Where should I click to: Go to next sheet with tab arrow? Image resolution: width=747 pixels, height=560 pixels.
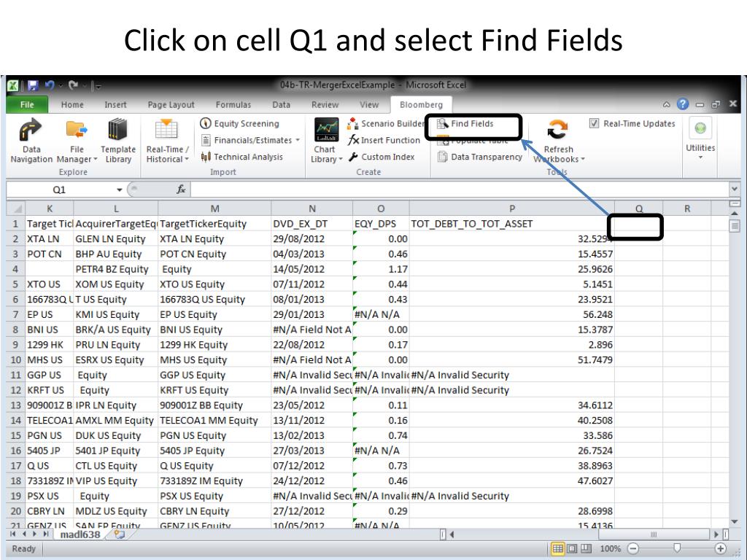(x=35, y=534)
